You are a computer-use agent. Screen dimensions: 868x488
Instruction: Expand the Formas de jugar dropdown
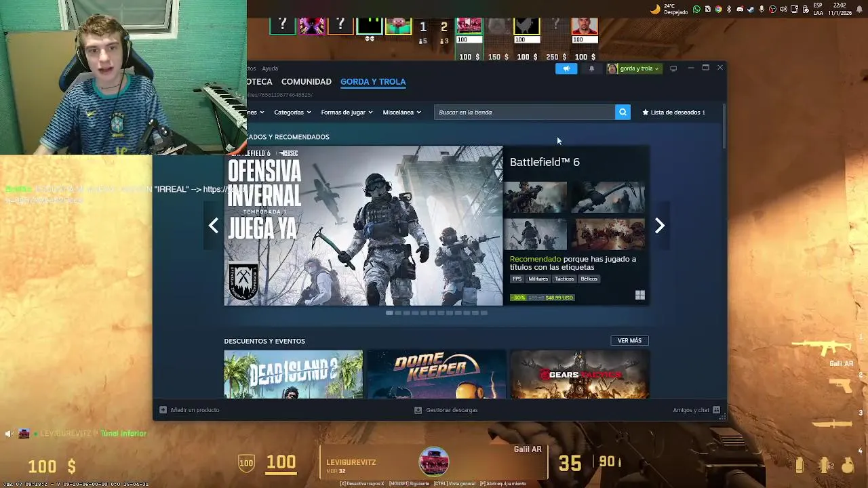pyautogui.click(x=347, y=112)
